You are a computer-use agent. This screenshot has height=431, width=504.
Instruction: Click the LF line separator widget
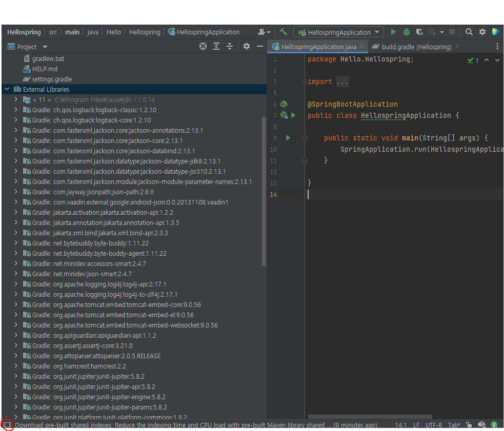click(x=416, y=425)
